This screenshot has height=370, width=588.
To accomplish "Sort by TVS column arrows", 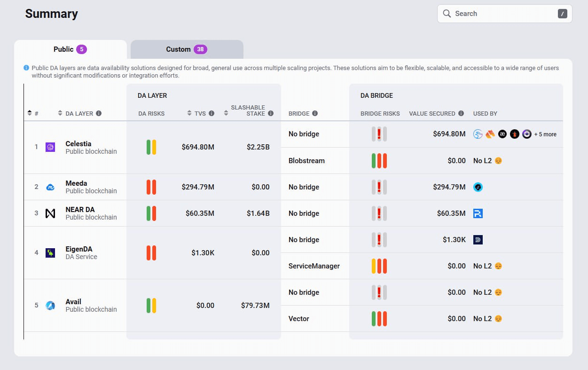I will pos(189,113).
